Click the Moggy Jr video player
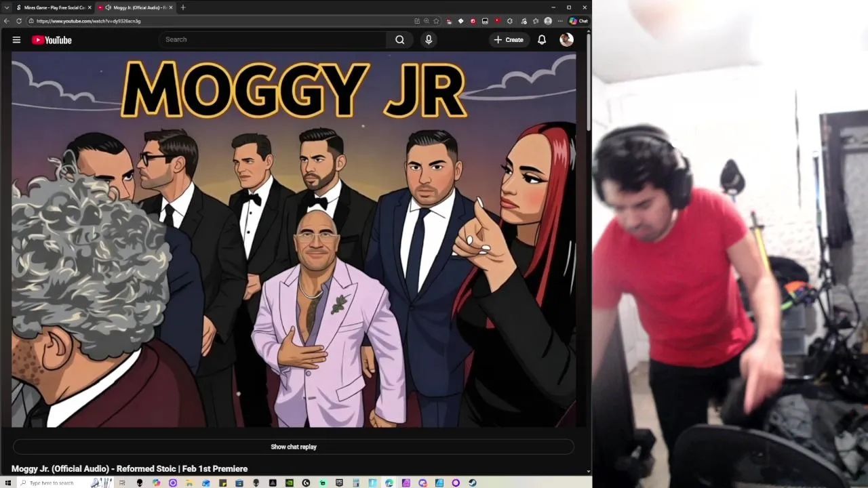Image resolution: width=868 pixels, height=488 pixels. 294,241
